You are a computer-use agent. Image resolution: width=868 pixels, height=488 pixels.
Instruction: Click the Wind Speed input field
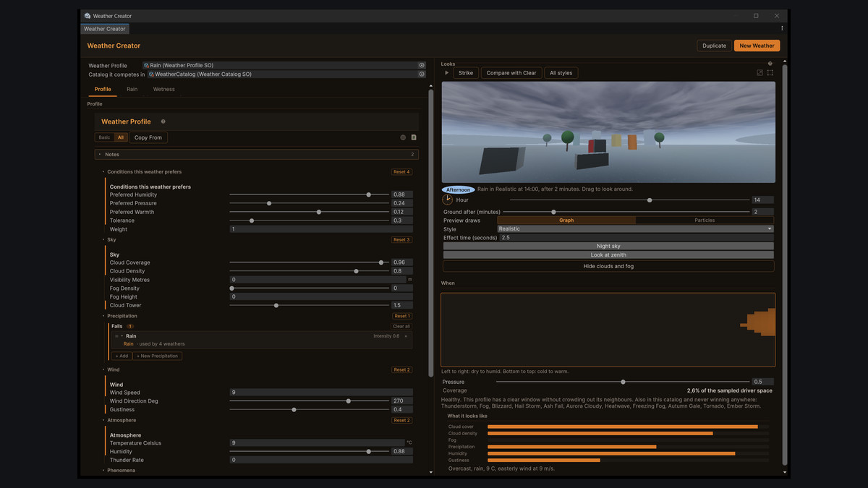pyautogui.click(x=321, y=393)
